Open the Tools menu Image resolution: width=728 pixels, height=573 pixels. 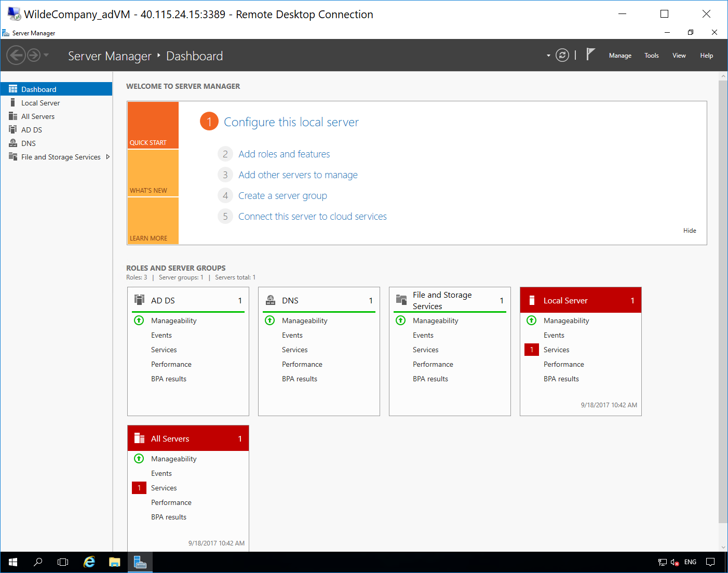click(x=651, y=56)
